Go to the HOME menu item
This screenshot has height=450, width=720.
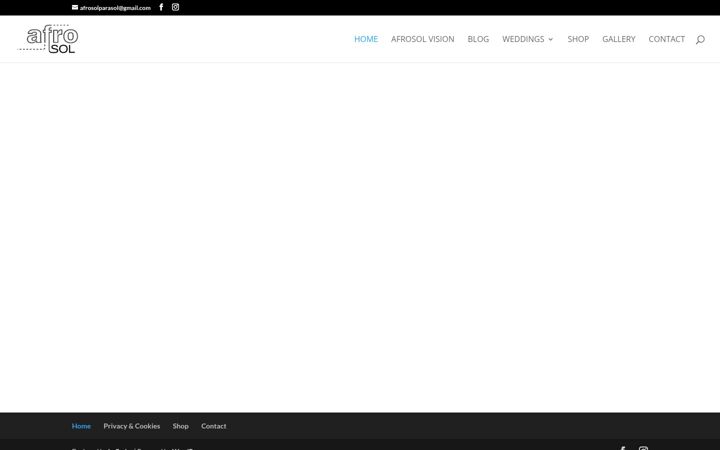coord(366,39)
